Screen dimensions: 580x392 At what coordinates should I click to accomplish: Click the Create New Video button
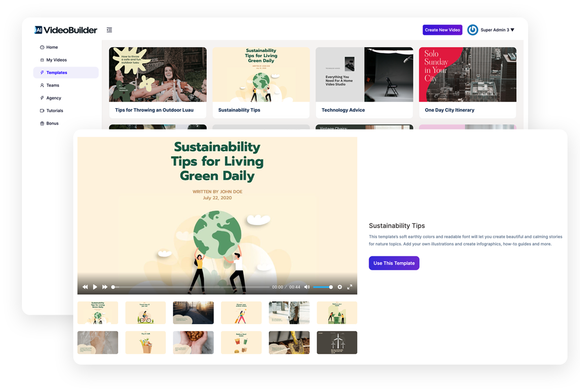442,30
